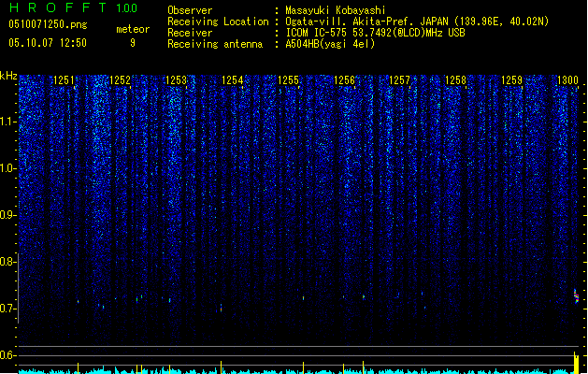This screenshot has height=374, width=588.
Task: Click the 1254 time label
Action: click(232, 79)
